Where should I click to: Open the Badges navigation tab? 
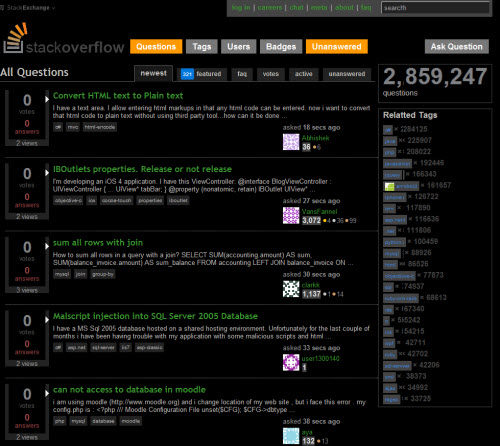coord(281,46)
